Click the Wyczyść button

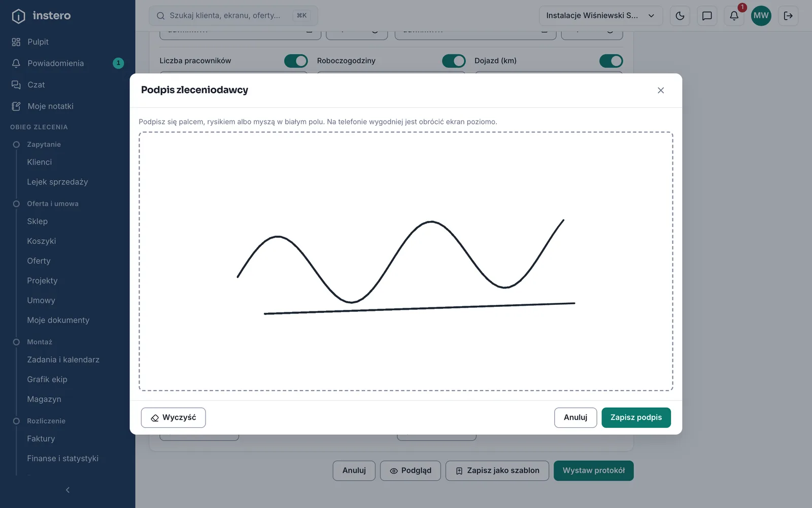[x=173, y=418]
